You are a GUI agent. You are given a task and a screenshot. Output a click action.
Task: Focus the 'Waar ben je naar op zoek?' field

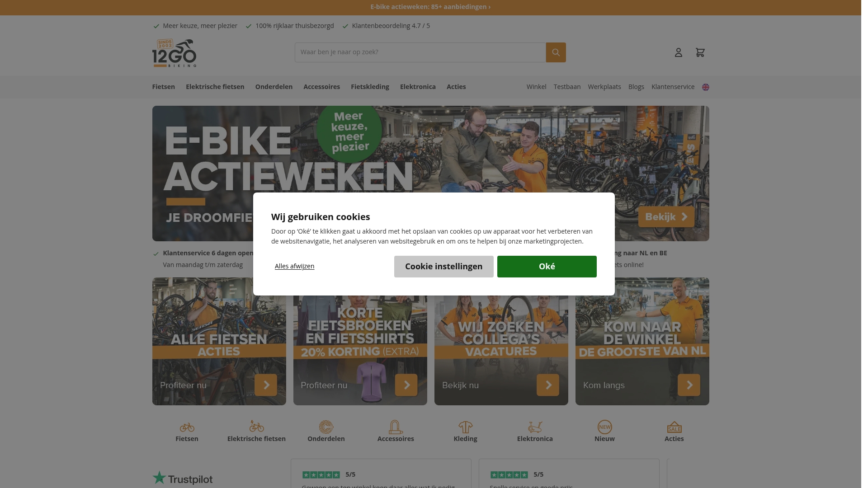[x=420, y=52]
